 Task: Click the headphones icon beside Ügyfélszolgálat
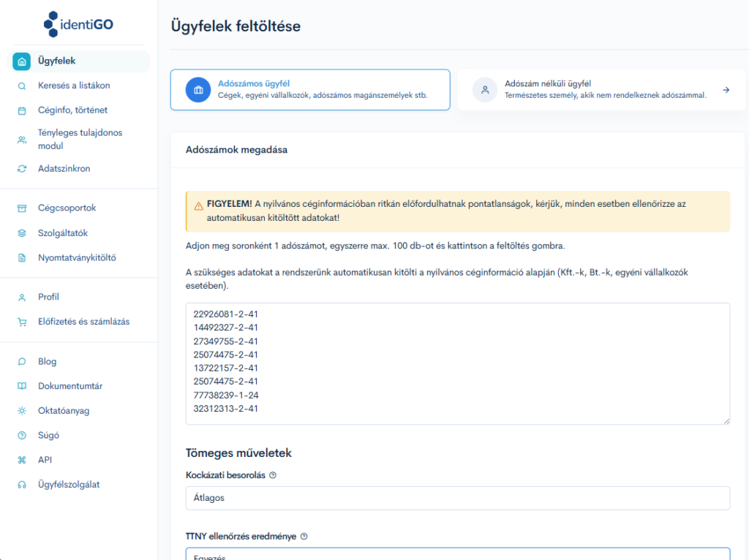click(x=22, y=485)
